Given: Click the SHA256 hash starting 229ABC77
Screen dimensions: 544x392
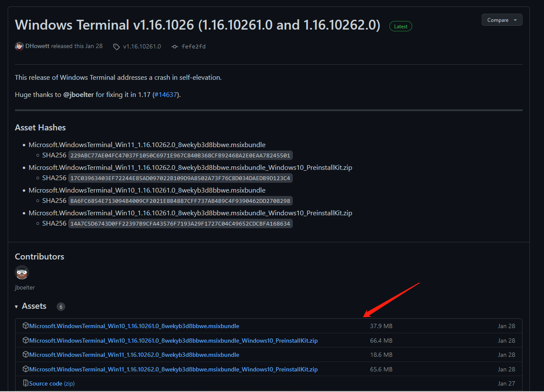Looking at the screenshot, I should [x=180, y=155].
